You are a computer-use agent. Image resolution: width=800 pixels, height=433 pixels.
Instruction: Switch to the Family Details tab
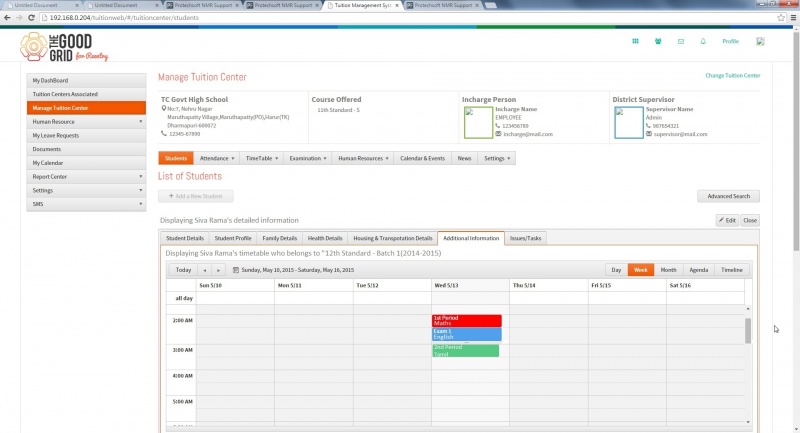pyautogui.click(x=280, y=238)
